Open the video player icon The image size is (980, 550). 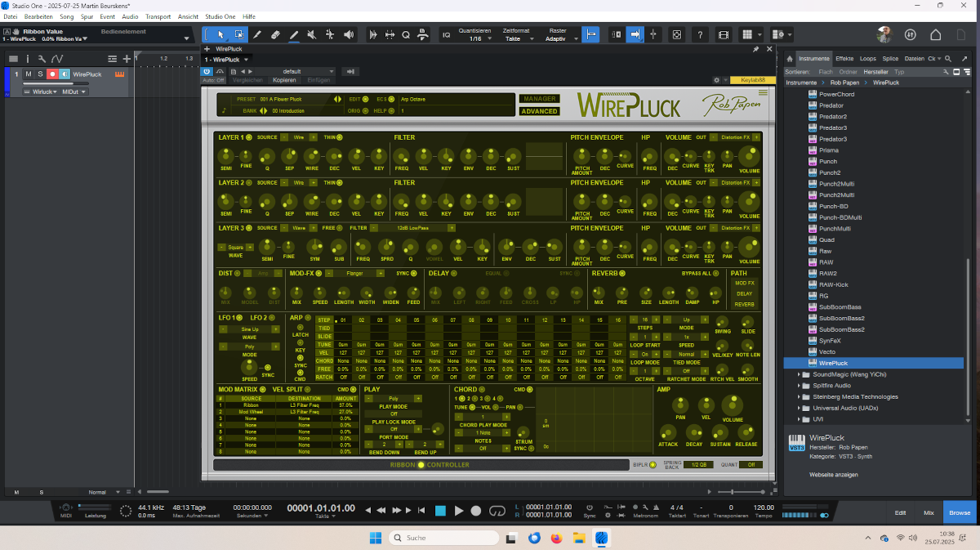tap(724, 34)
